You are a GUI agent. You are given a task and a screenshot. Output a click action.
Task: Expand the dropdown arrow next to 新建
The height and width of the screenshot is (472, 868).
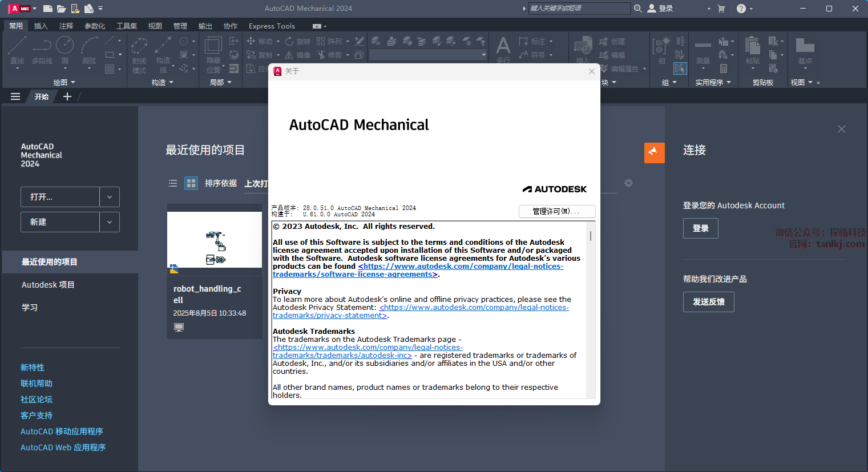(x=110, y=222)
